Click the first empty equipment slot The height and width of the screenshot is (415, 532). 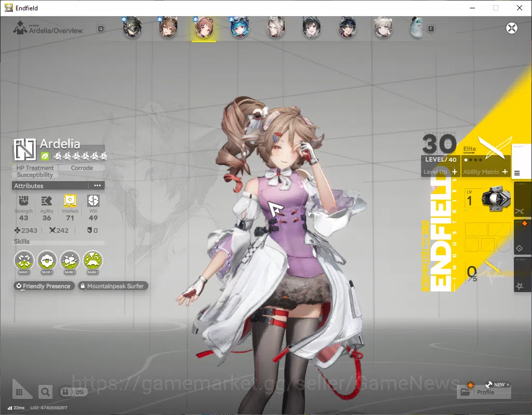pyautogui.click(x=476, y=229)
